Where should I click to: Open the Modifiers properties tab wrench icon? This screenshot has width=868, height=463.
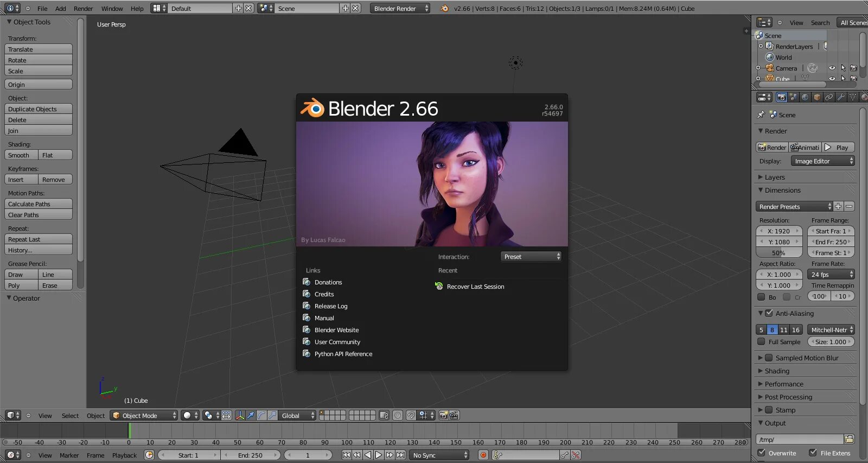click(x=841, y=97)
